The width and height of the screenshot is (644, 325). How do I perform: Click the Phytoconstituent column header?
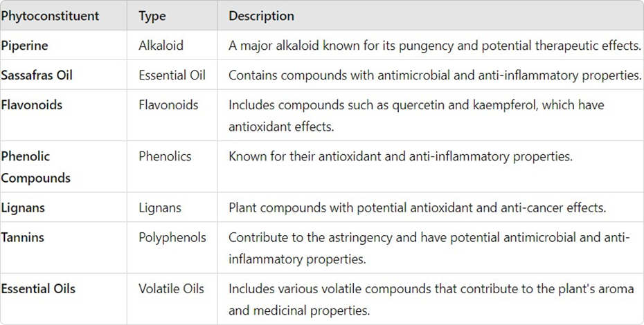click(50, 16)
